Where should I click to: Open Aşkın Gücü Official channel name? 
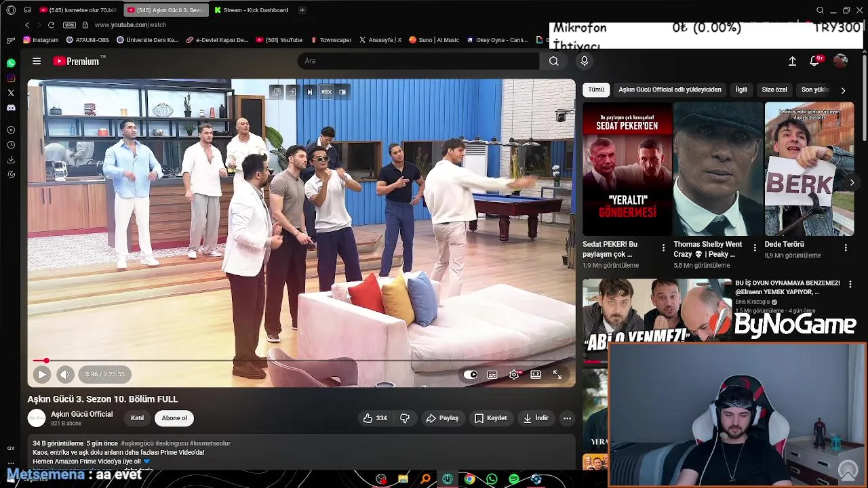tap(82, 414)
